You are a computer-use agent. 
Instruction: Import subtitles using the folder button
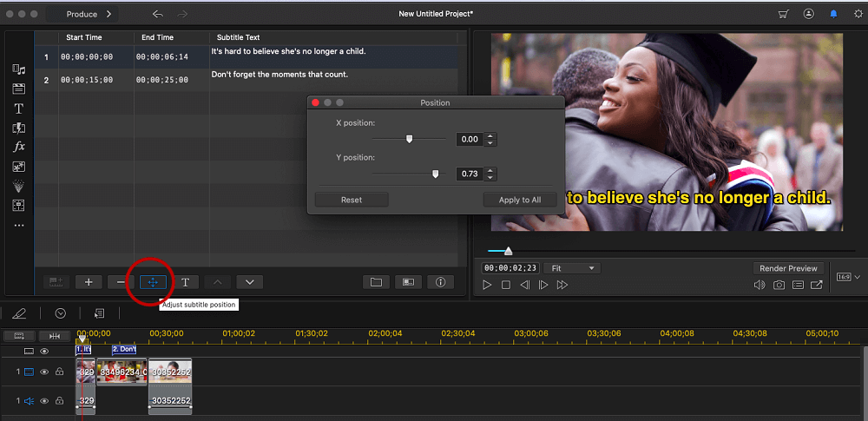[377, 282]
